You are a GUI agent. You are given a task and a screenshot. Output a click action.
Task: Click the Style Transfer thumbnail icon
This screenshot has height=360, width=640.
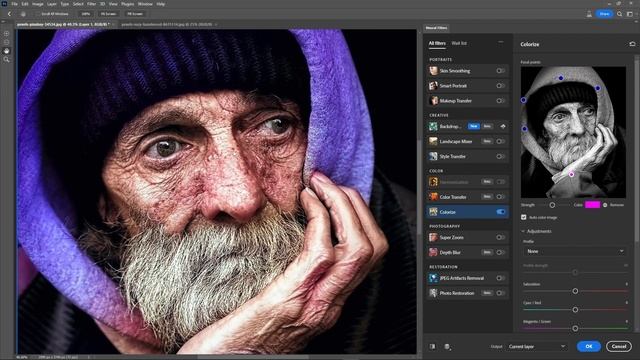(x=433, y=156)
